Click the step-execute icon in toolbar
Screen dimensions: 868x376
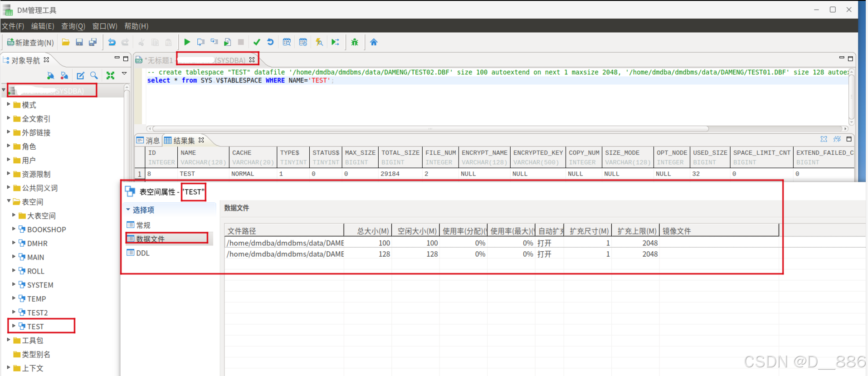(214, 42)
